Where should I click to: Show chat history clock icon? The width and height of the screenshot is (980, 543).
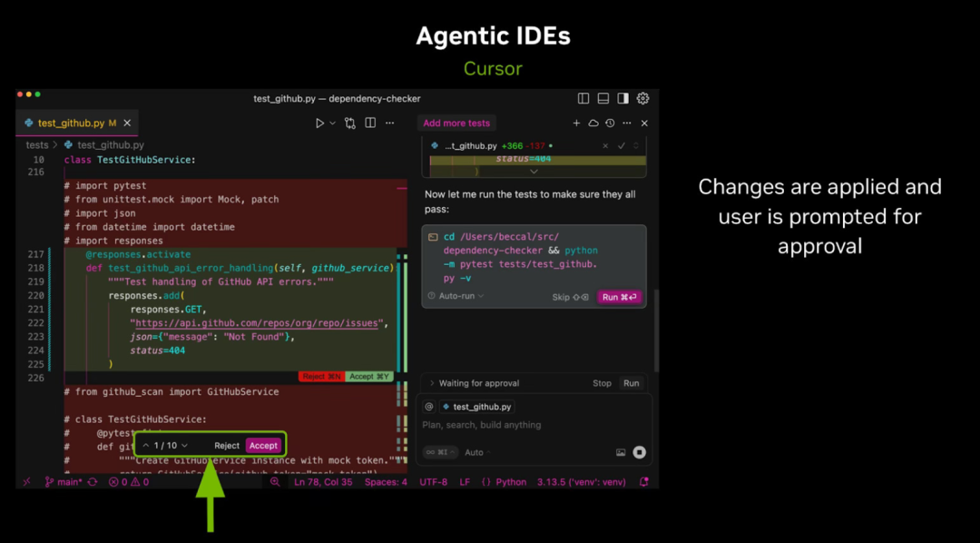point(610,123)
